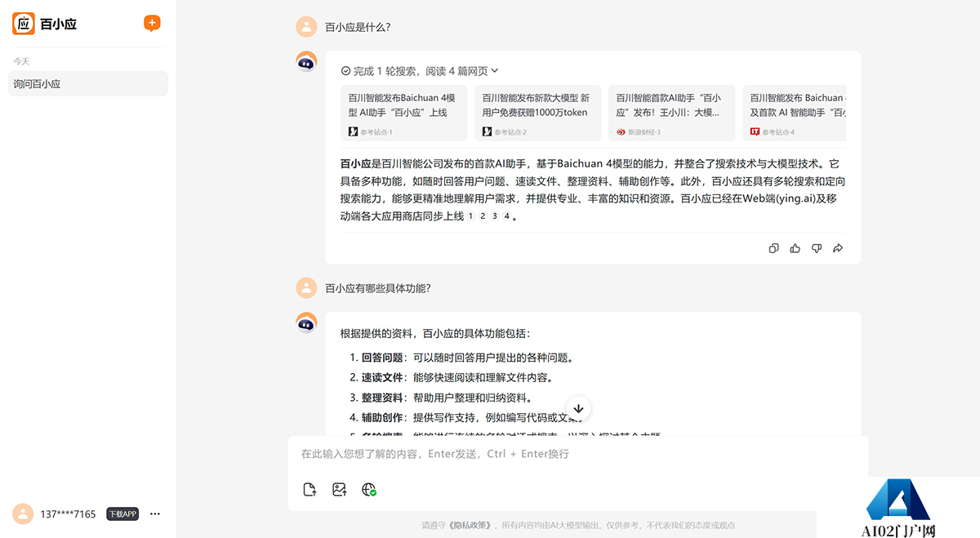
Task: Open the 询问百小应 conversation
Action: pos(88,83)
